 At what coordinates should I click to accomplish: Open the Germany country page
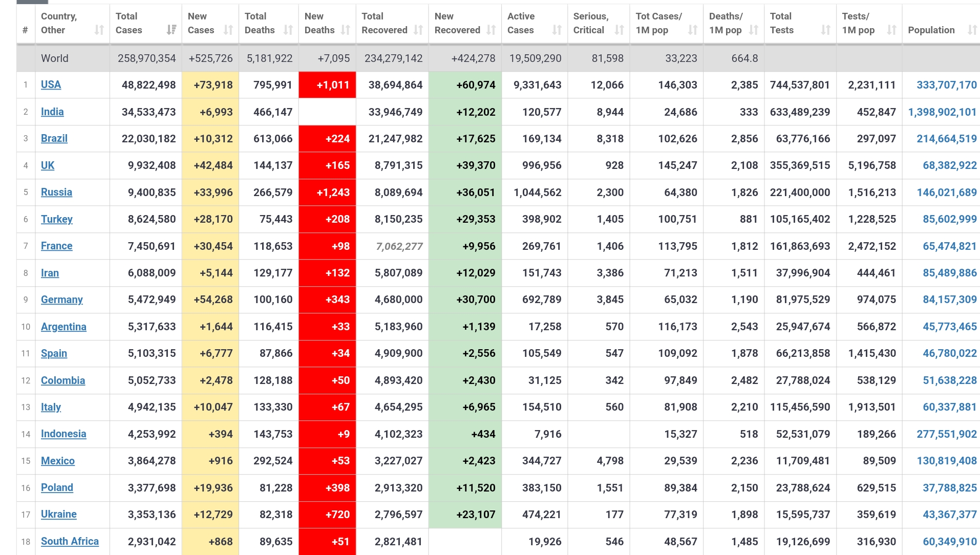click(61, 300)
